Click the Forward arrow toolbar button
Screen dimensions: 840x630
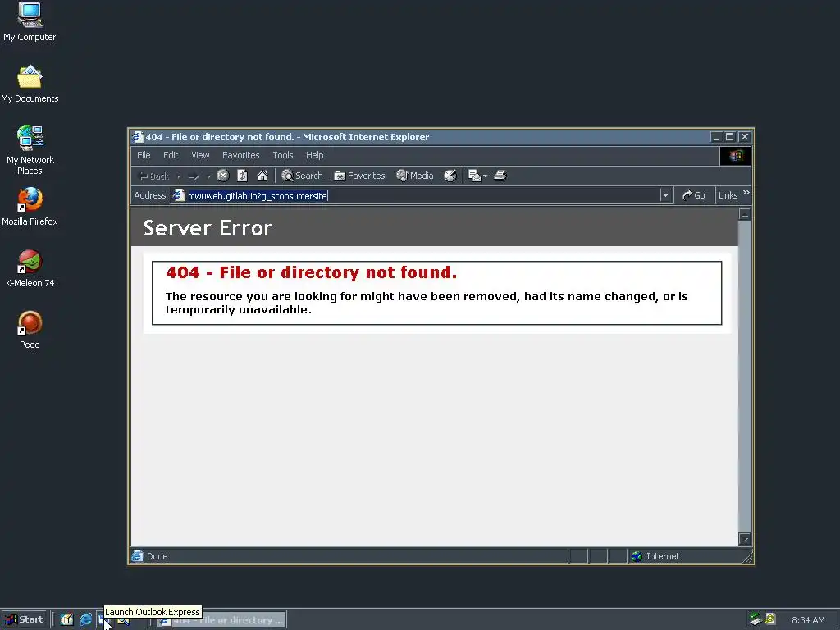pyautogui.click(x=194, y=176)
